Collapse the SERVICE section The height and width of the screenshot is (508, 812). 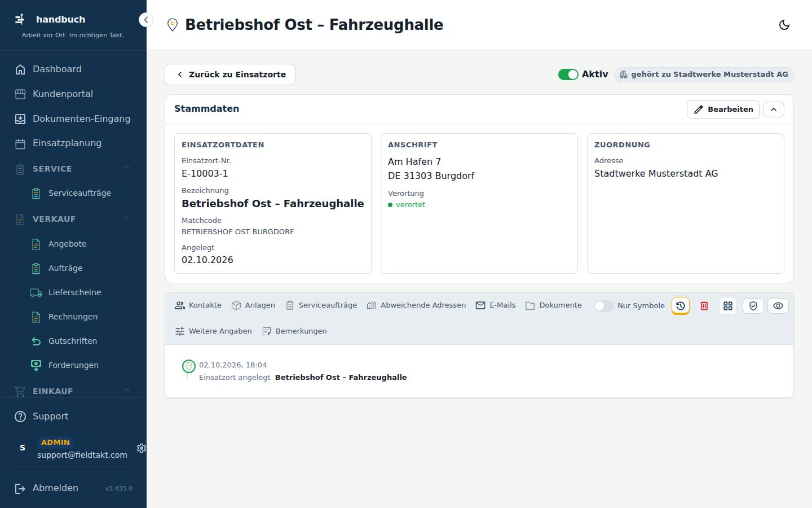click(73, 168)
